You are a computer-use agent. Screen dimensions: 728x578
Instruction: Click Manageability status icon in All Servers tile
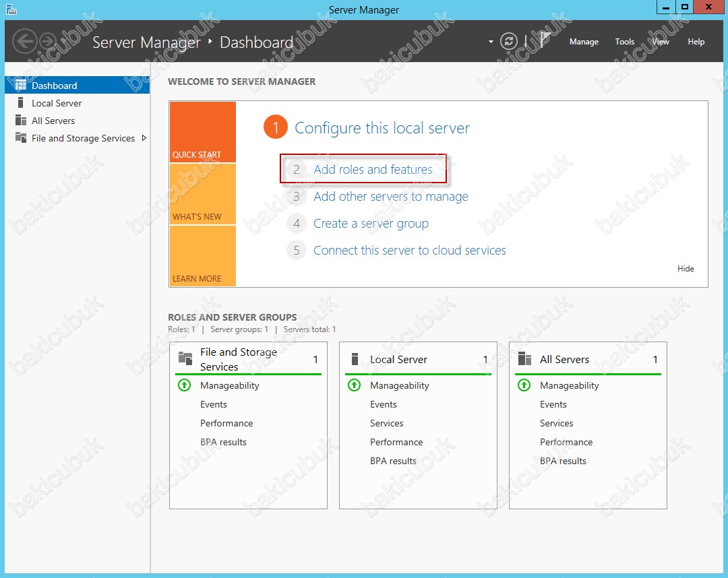524,385
